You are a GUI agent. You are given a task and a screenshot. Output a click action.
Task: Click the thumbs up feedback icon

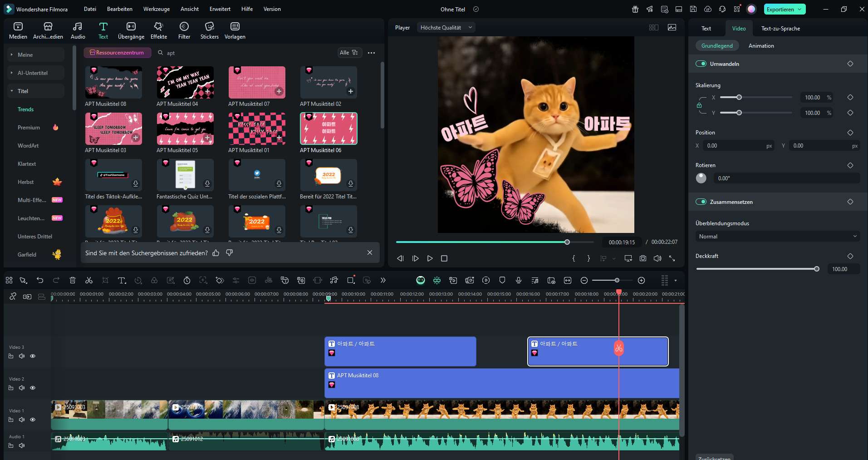(216, 253)
